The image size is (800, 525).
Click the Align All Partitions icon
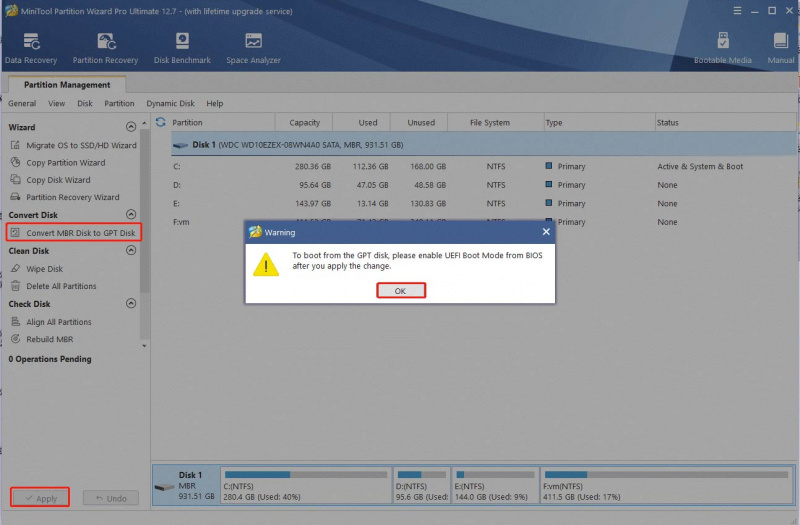click(x=15, y=321)
